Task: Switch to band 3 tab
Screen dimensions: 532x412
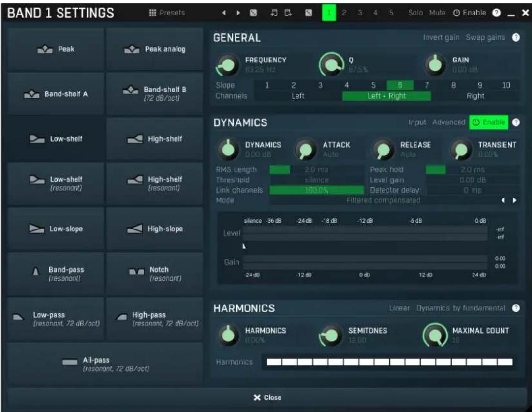Action: click(x=360, y=13)
